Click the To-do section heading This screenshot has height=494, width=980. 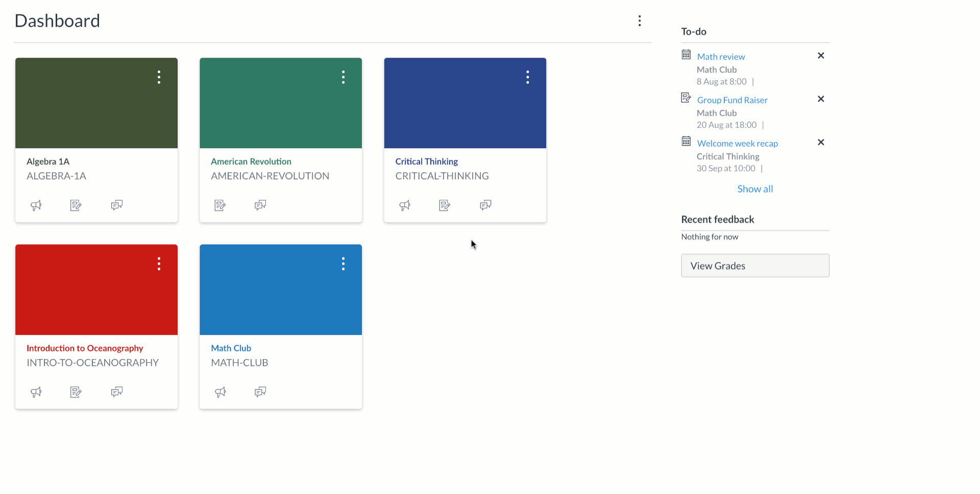[x=694, y=32]
